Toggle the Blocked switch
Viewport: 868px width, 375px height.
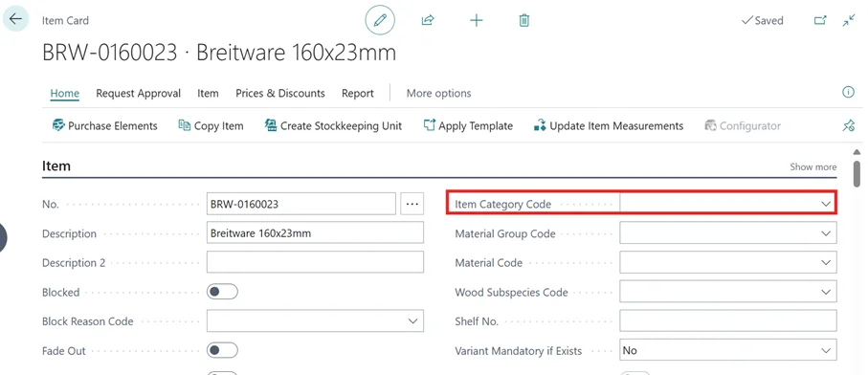point(223,292)
